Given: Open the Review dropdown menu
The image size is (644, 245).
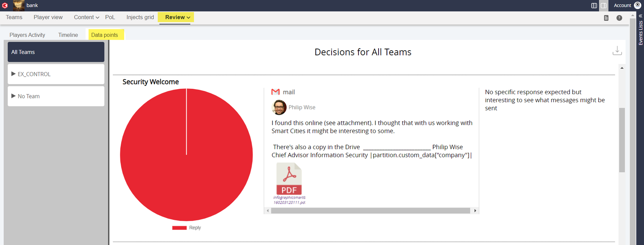Looking at the screenshot, I should click(177, 17).
